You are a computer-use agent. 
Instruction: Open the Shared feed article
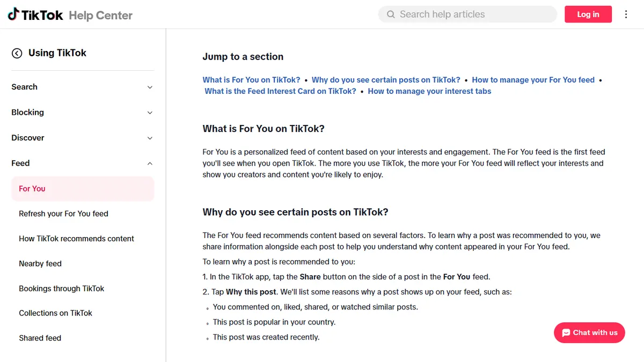pyautogui.click(x=40, y=338)
